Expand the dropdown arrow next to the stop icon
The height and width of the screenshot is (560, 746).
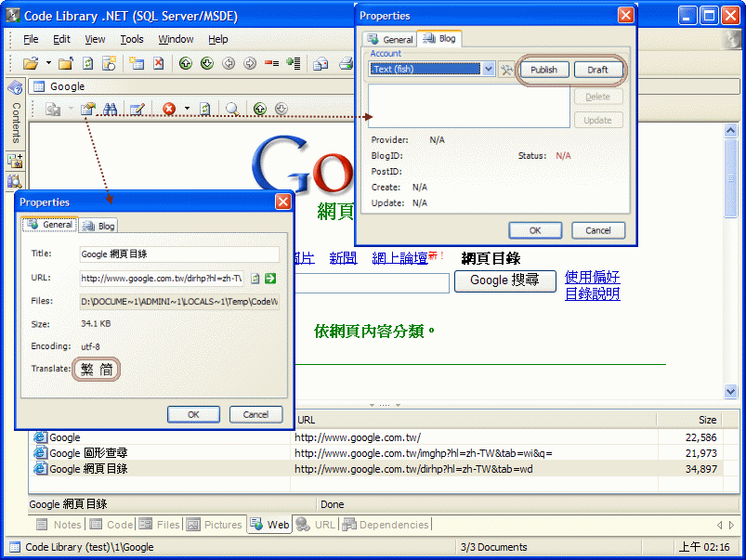pos(187,109)
